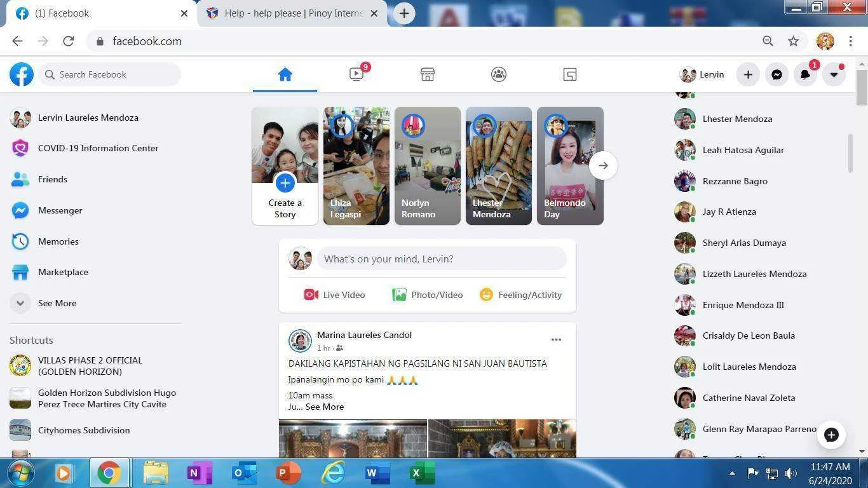Open options menu on Marina's post

pyautogui.click(x=556, y=339)
